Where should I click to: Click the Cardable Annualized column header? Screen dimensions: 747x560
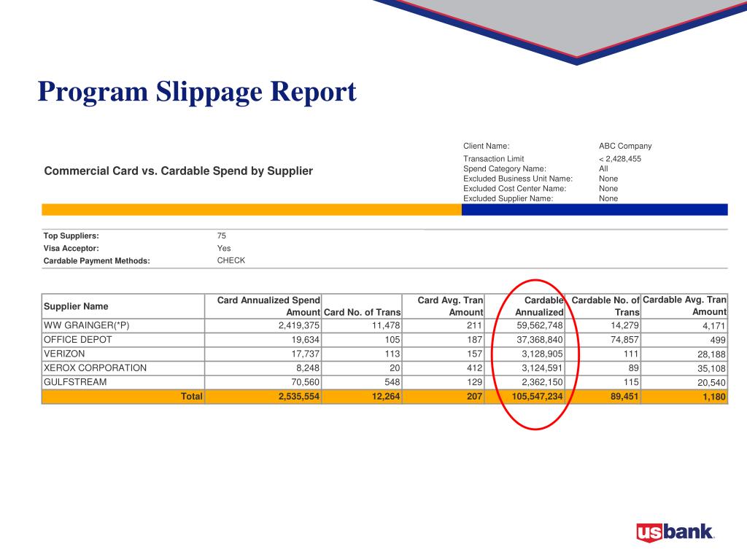525,306
